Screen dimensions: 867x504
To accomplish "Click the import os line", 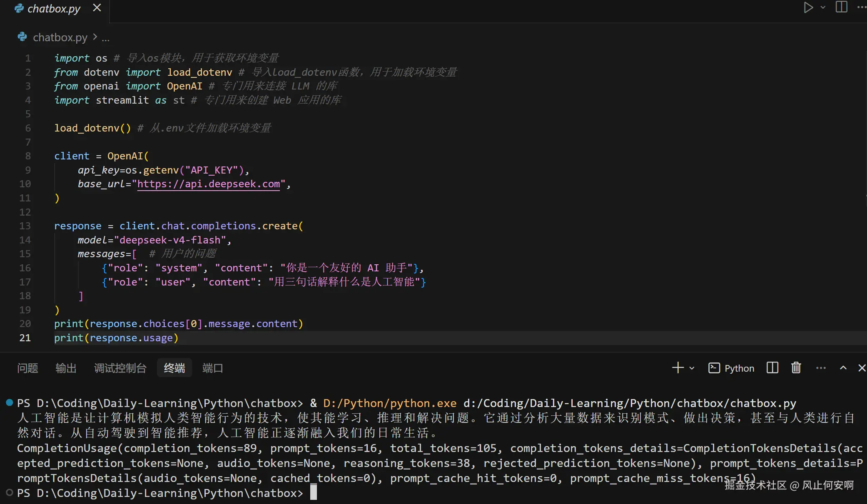I will click(81, 58).
